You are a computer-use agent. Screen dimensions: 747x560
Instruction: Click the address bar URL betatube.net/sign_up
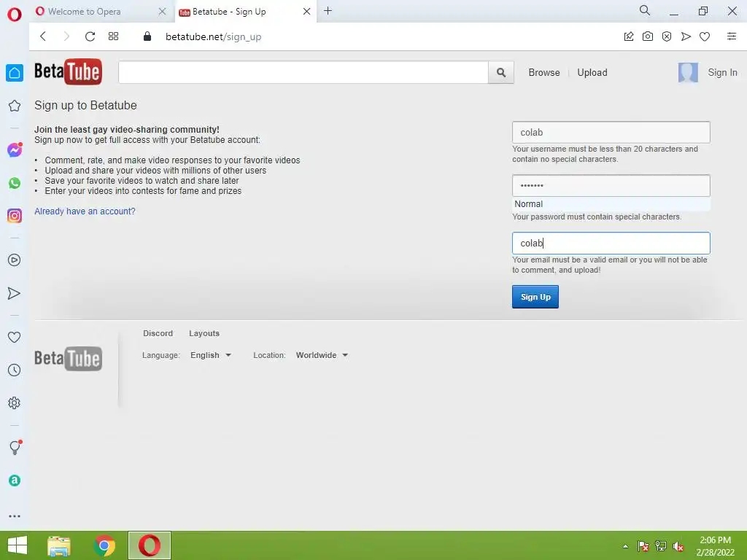(214, 36)
